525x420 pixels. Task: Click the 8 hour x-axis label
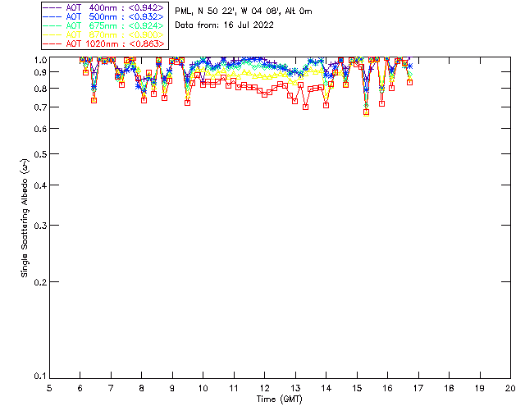click(142, 388)
